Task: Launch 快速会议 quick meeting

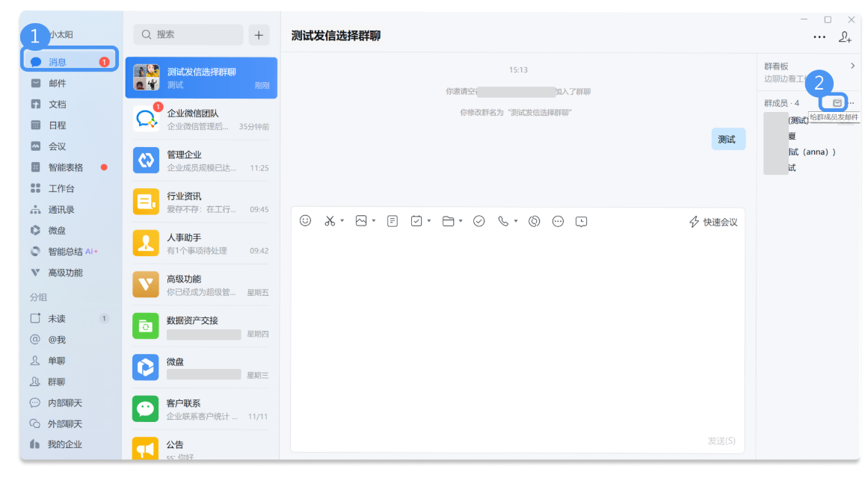Action: tap(712, 220)
